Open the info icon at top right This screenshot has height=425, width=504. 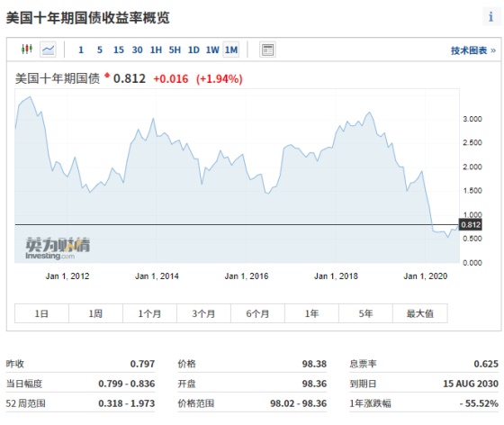coord(490,17)
